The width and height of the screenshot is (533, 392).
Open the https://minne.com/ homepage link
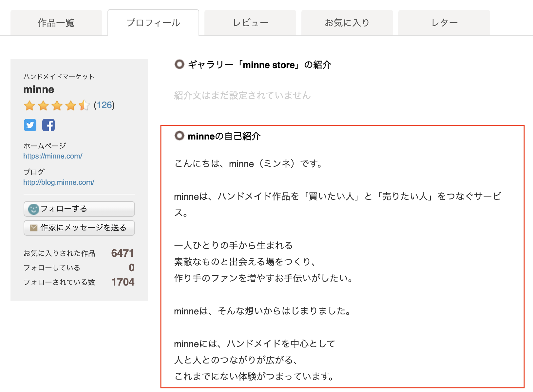coord(53,156)
